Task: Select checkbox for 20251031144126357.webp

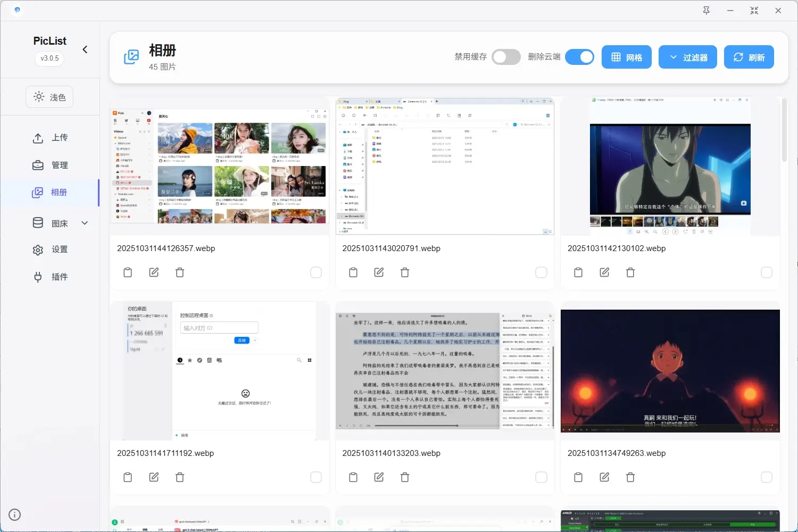Action: (316, 272)
